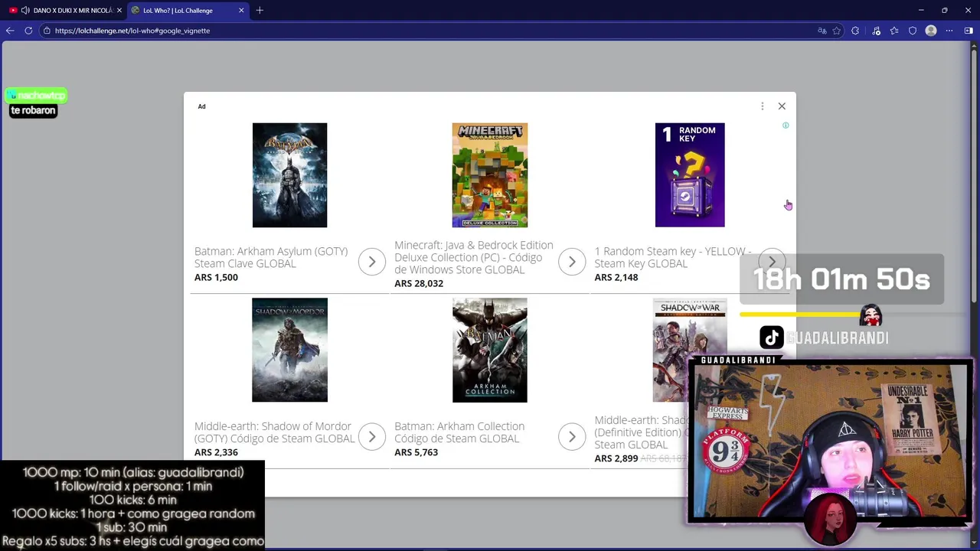Mute audio on the YouTube tab

25,10
